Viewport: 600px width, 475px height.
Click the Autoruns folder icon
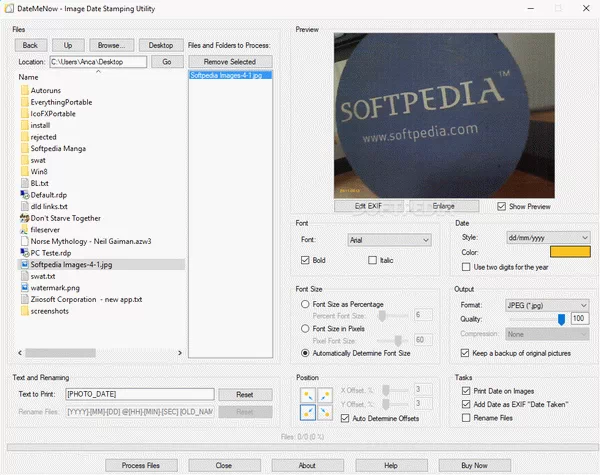(24, 90)
